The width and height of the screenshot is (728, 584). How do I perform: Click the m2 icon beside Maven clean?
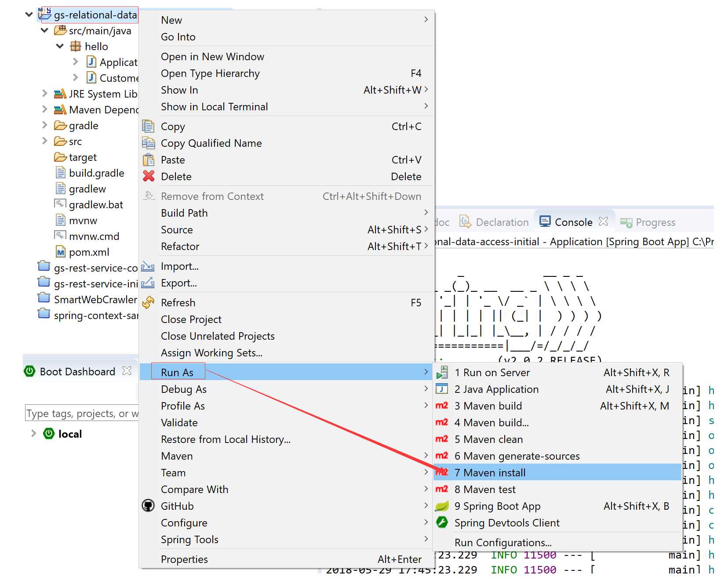pos(442,439)
